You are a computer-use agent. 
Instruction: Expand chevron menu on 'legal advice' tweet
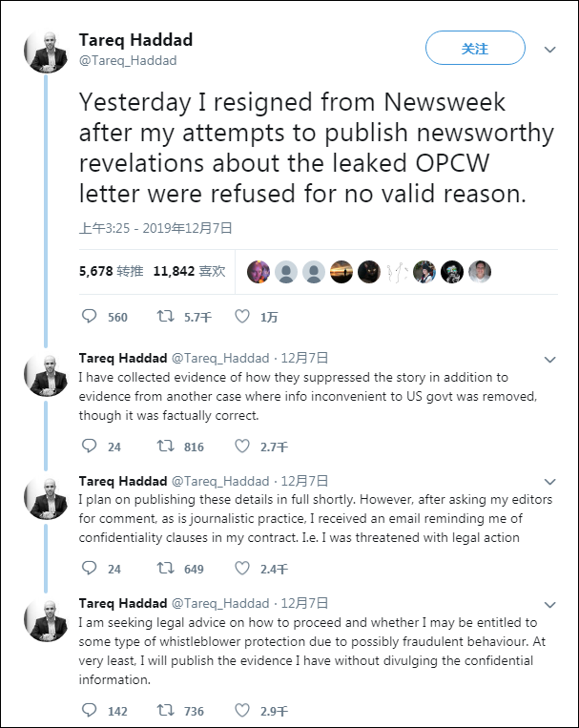point(550,605)
